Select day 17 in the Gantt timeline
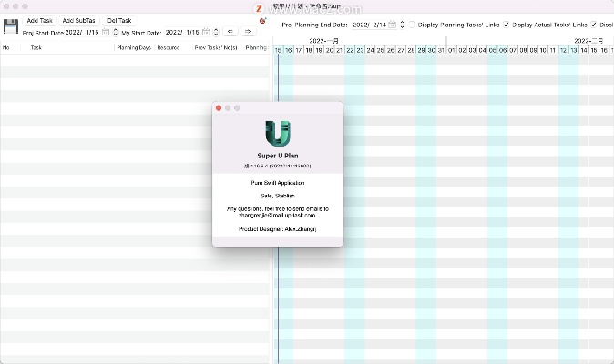 tap(299, 50)
